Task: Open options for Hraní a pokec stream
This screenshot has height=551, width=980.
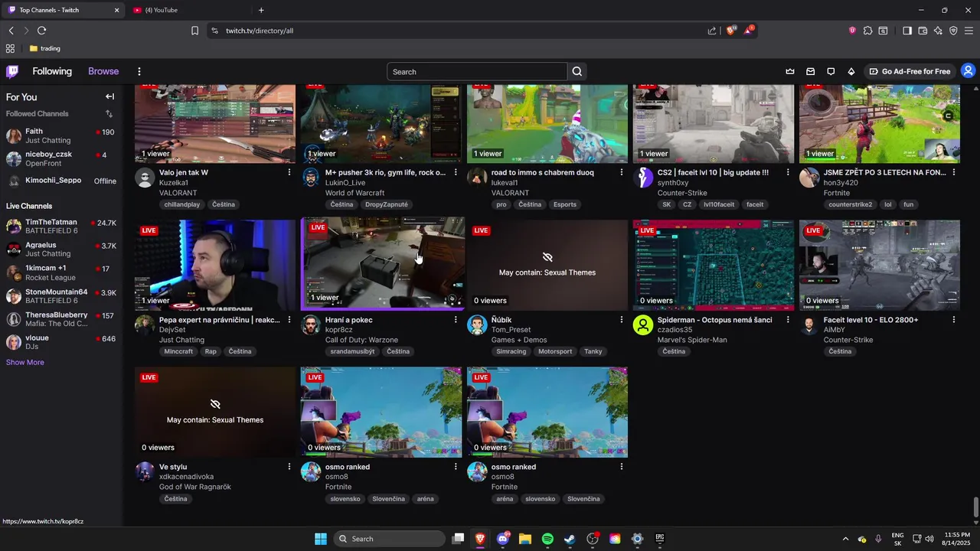Action: 456,320
